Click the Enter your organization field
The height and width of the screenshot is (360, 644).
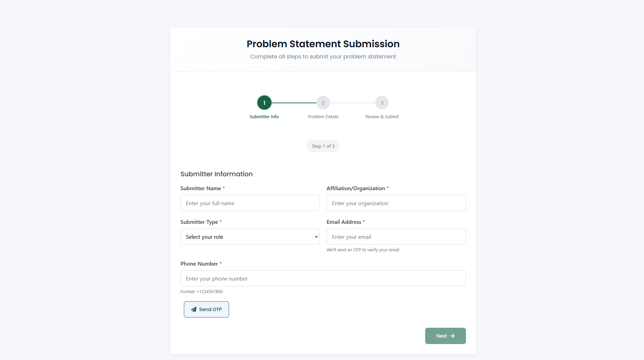tap(396, 203)
